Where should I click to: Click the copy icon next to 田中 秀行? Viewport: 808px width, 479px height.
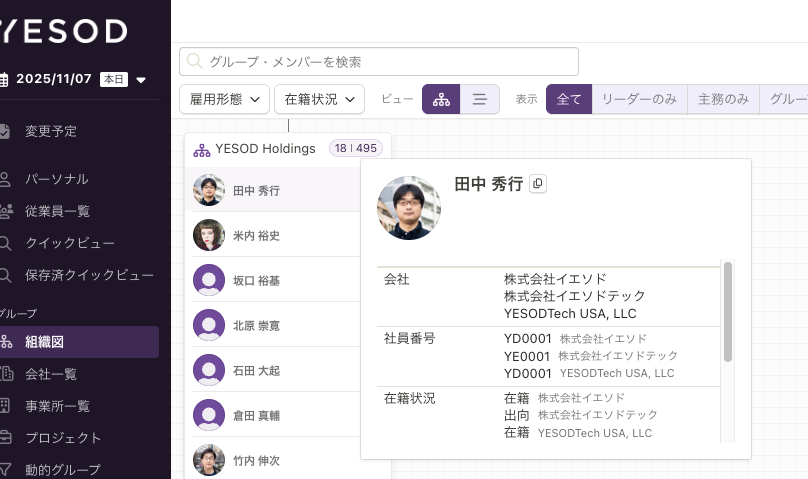pos(538,184)
